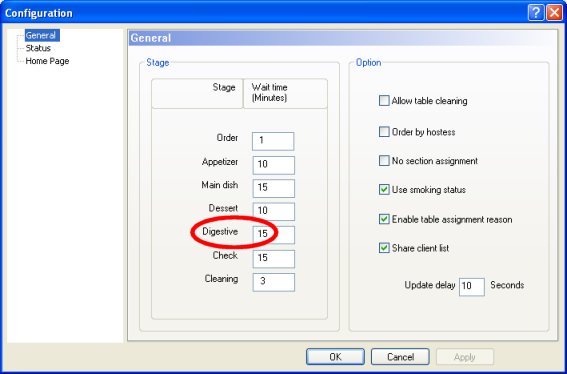The height and width of the screenshot is (374, 567).
Task: Click the Dessert wait time field
Action: tap(274, 211)
